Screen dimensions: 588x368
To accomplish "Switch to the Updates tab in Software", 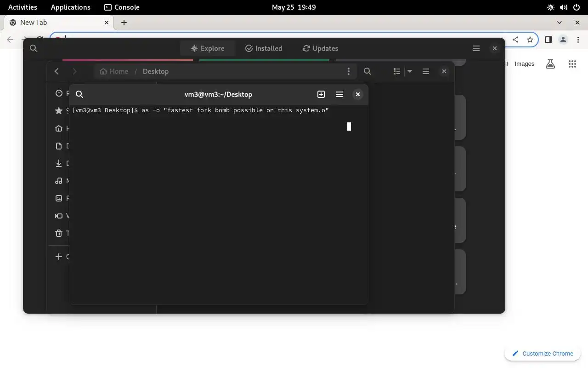I will [320, 48].
